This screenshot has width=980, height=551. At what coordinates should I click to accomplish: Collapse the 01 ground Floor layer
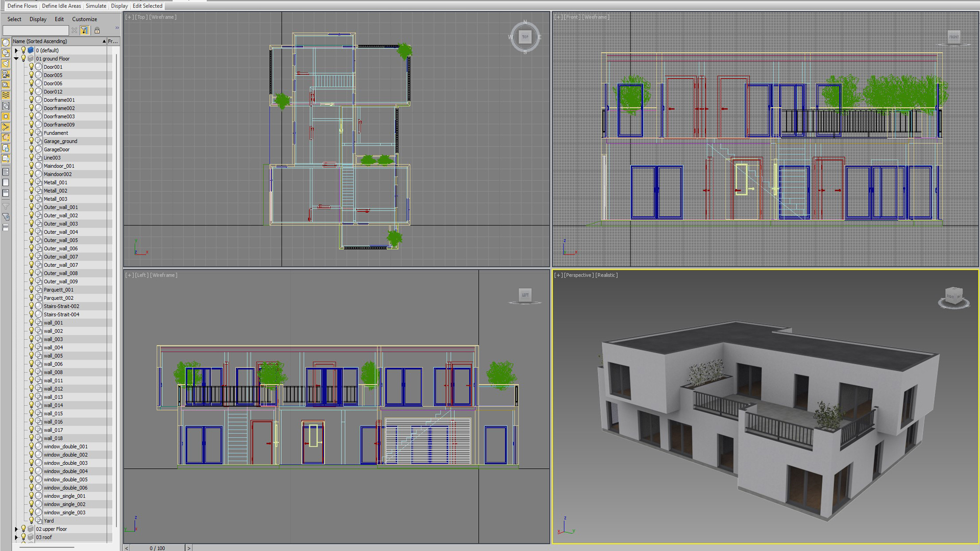click(x=16, y=59)
